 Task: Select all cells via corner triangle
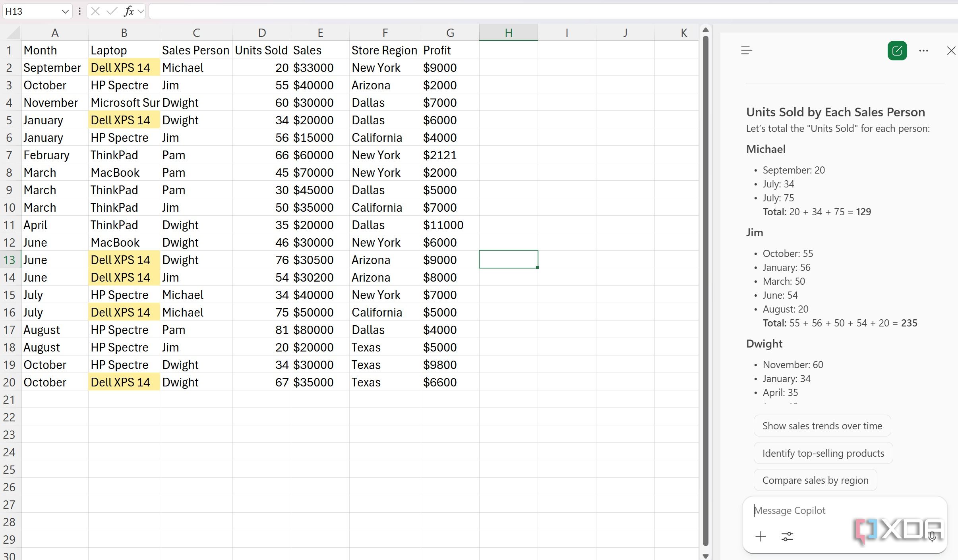[13, 33]
